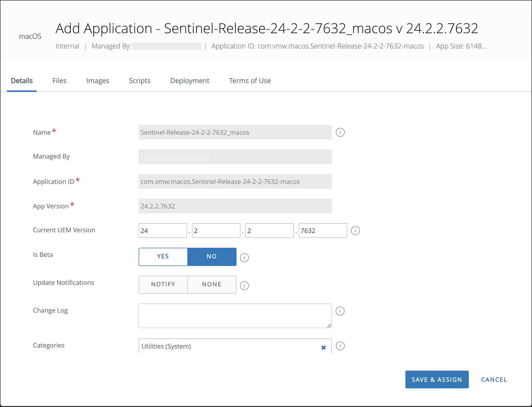Go to the Deployment tab
532x407 pixels.
point(190,81)
